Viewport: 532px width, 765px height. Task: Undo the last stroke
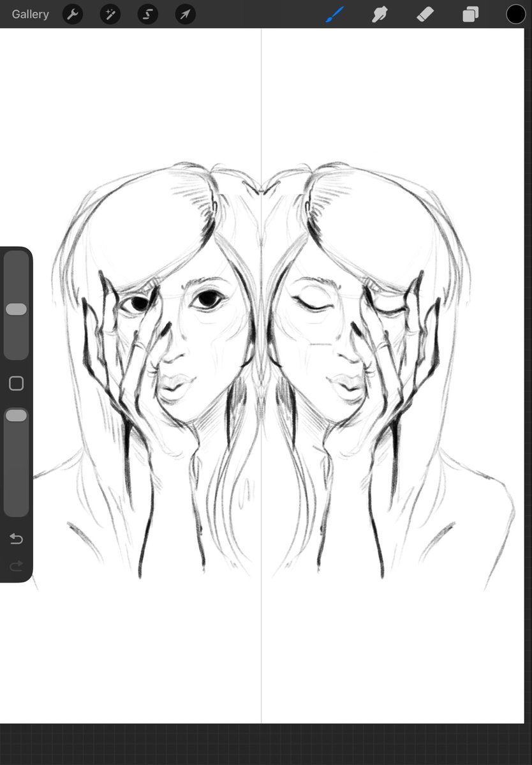pos(16,538)
